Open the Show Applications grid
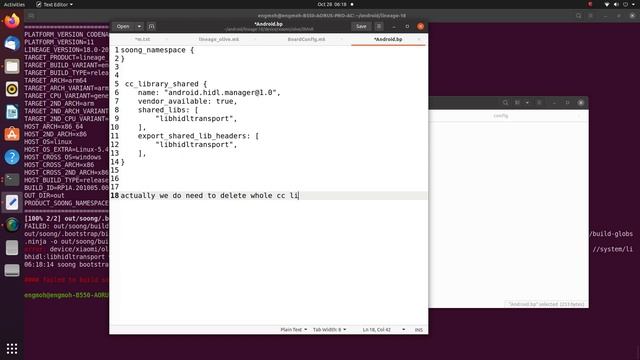This screenshot has width=640, height=360. click(12, 348)
